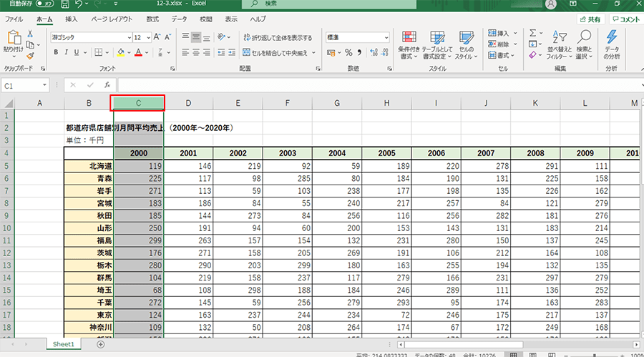Click the decrease decimal icon
The height and width of the screenshot is (357, 644).
[385, 53]
